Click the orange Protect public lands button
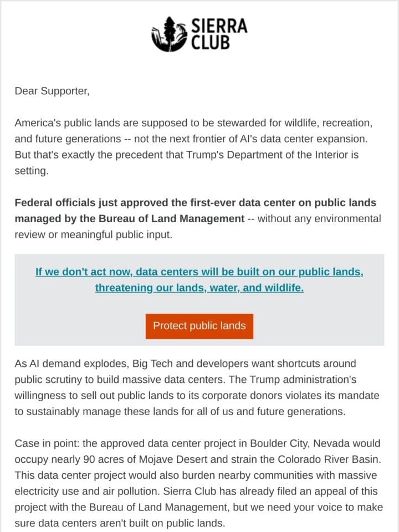The height and width of the screenshot is (532, 399). (199, 326)
